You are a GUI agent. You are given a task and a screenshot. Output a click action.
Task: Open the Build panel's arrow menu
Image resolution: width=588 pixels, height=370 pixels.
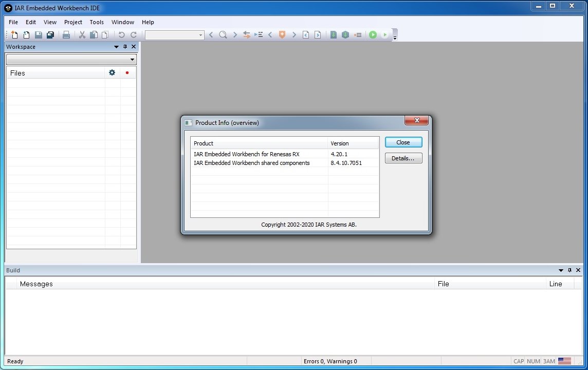561,270
